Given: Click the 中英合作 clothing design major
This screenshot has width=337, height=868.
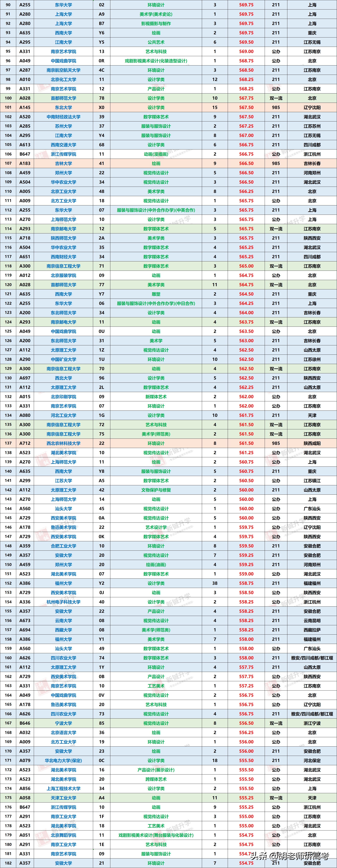Looking at the screenshot, I should click(156, 210).
